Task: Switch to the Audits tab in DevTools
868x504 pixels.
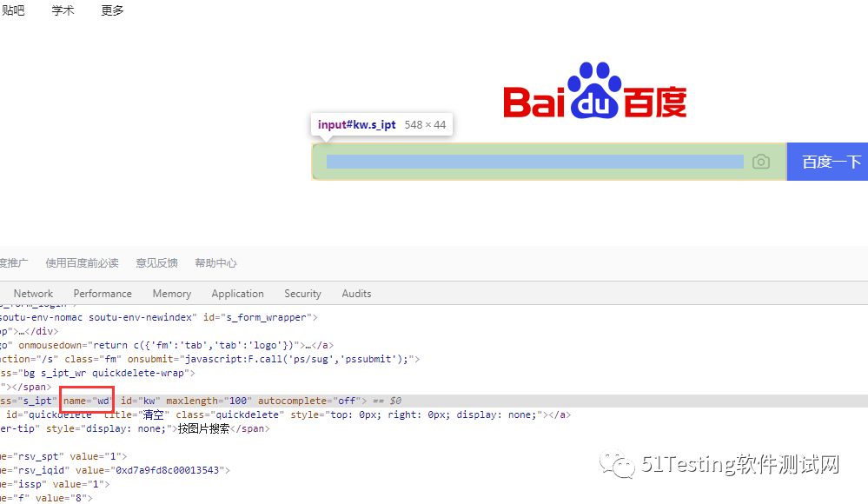Action: point(356,294)
